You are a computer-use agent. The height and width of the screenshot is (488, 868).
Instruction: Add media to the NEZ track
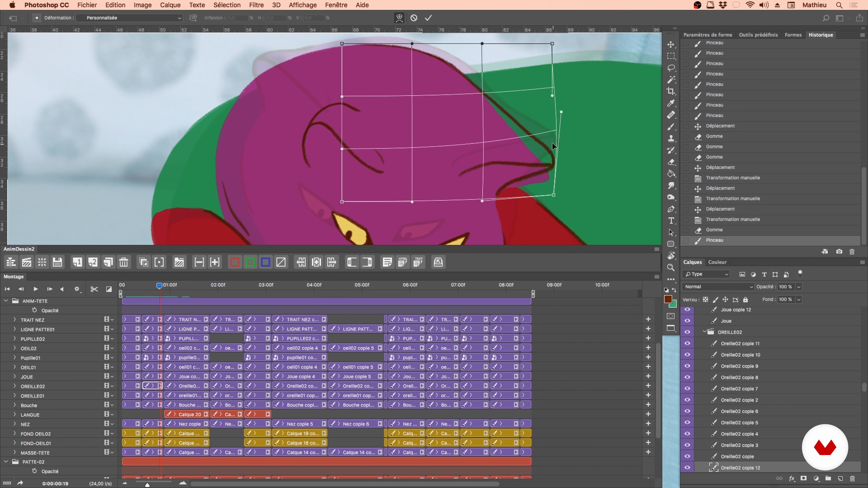tap(648, 424)
